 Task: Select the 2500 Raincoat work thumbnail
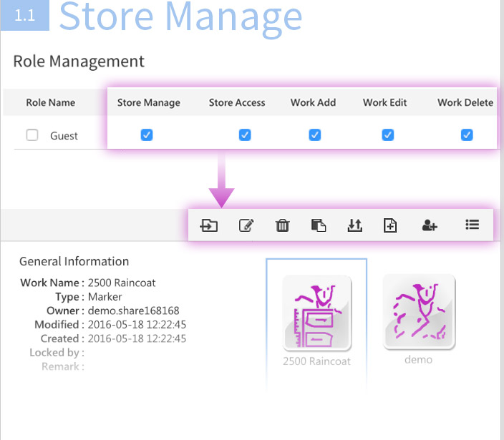point(316,313)
